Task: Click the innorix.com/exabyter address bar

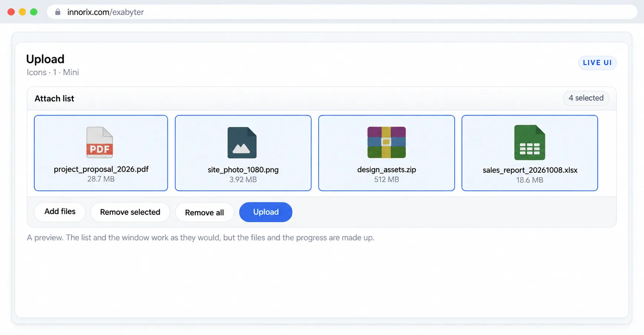Action: tap(342, 12)
